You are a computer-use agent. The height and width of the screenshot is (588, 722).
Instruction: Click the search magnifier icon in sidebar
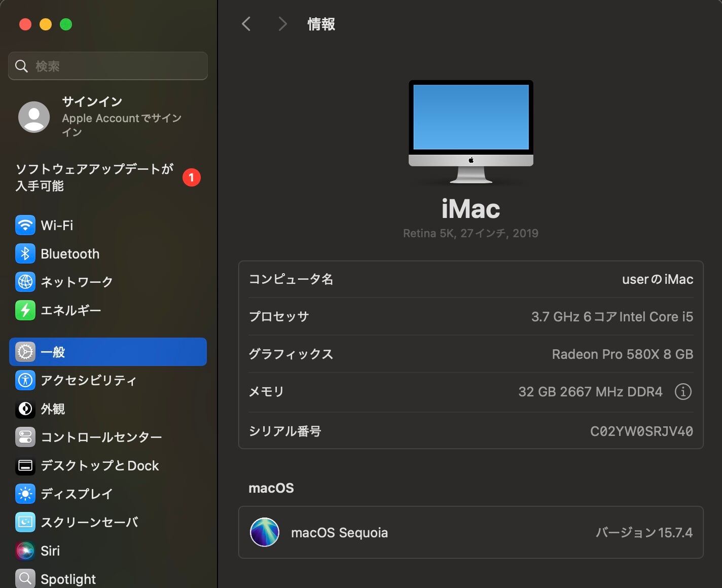point(21,66)
